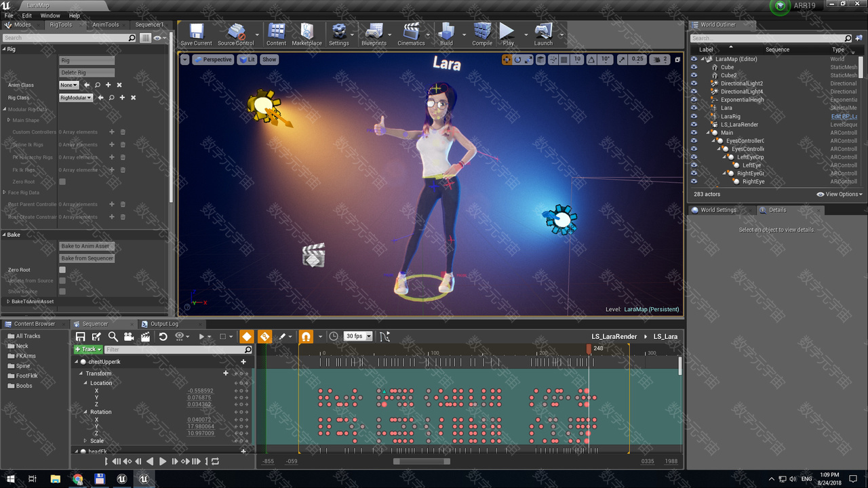The width and height of the screenshot is (868, 488).
Task: Click the playhead marker at frame 248
Action: 589,348
